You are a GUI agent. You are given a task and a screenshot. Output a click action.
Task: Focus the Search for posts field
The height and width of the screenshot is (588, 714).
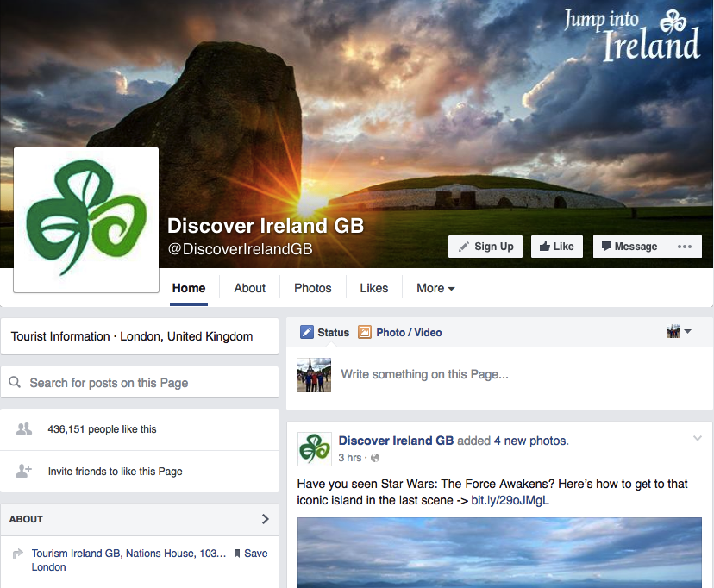coord(140,382)
